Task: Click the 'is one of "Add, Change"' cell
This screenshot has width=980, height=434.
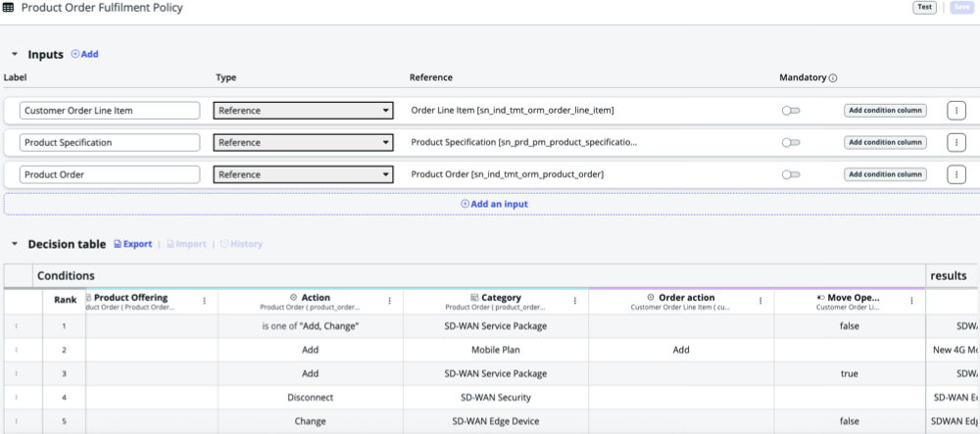Action: (x=311, y=326)
